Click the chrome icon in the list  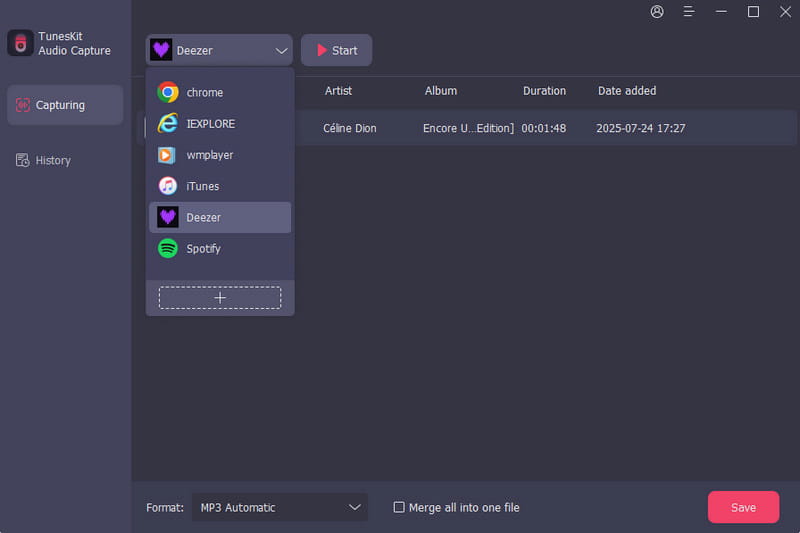click(x=167, y=92)
